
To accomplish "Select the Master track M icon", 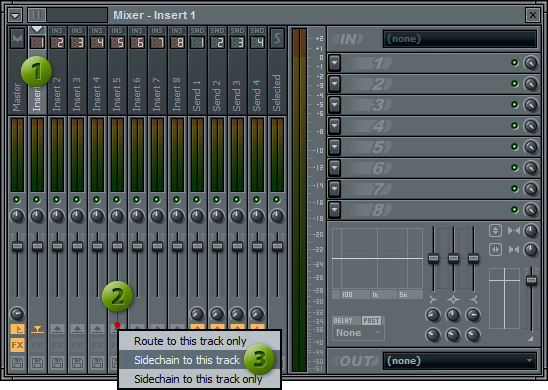I will coord(17,38).
